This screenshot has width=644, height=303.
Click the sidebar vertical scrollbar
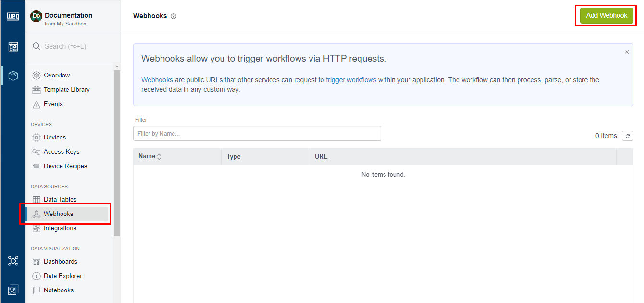pyautogui.click(x=117, y=153)
